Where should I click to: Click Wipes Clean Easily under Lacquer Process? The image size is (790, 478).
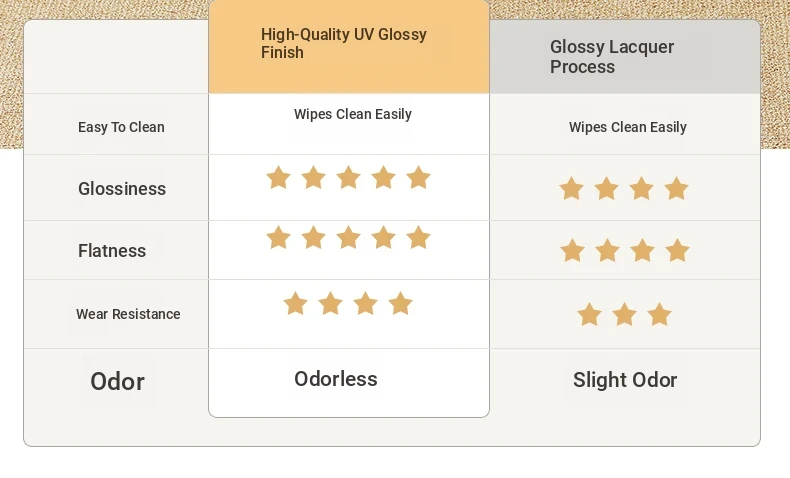point(628,127)
